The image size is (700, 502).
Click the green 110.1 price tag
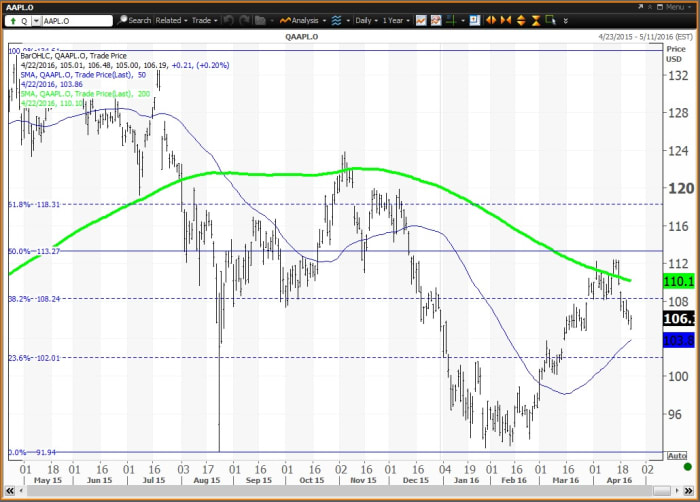(679, 281)
